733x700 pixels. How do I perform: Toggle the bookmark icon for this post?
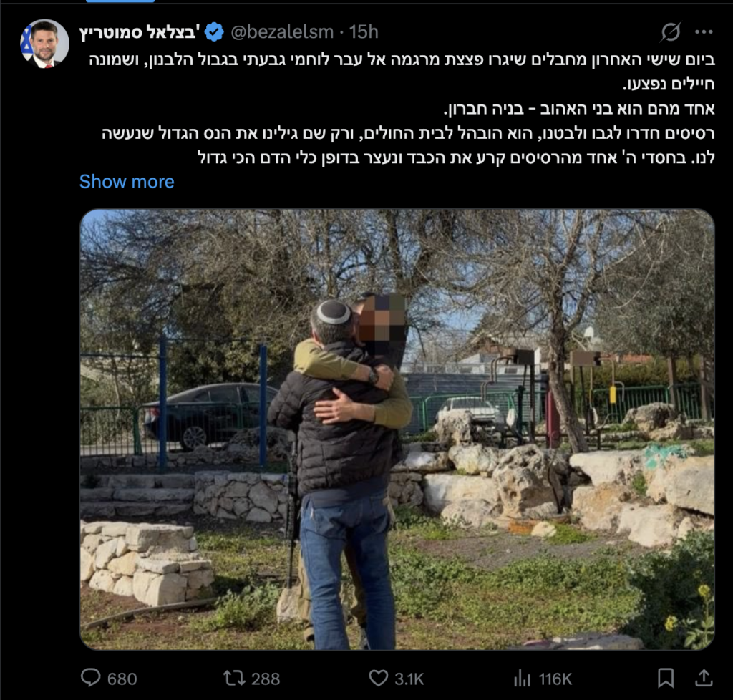[x=666, y=678]
